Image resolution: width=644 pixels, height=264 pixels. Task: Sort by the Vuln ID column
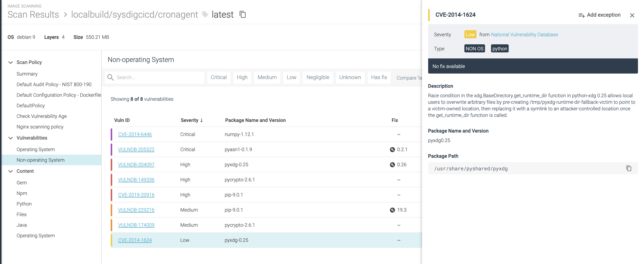[x=122, y=120]
